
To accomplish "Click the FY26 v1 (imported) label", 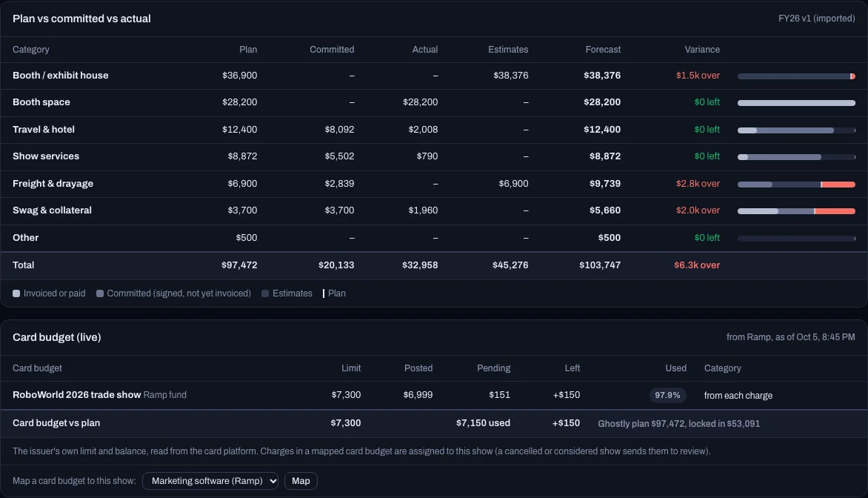I will click(x=816, y=19).
